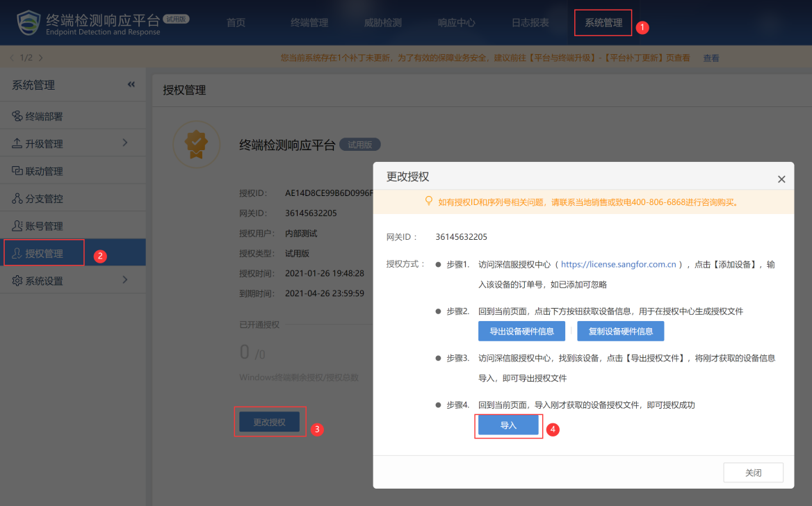Click the 联动管理 sidebar icon
Screen dimensions: 812x506
point(17,171)
